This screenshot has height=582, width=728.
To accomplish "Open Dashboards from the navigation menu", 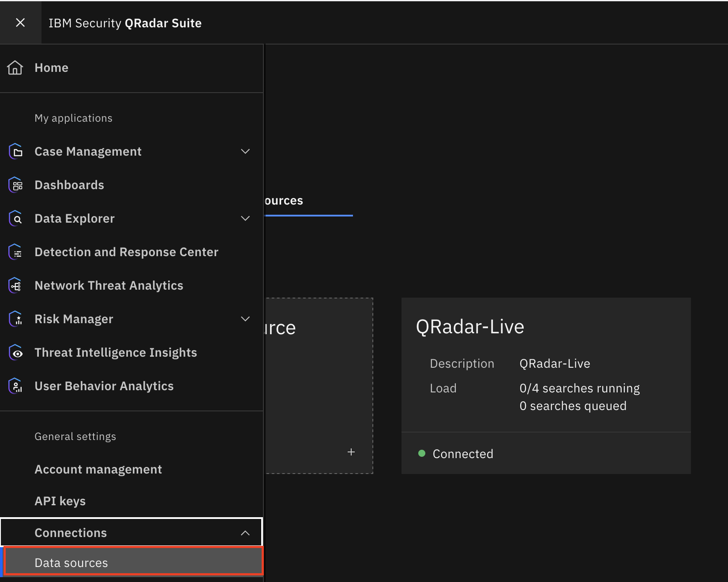I will [69, 185].
